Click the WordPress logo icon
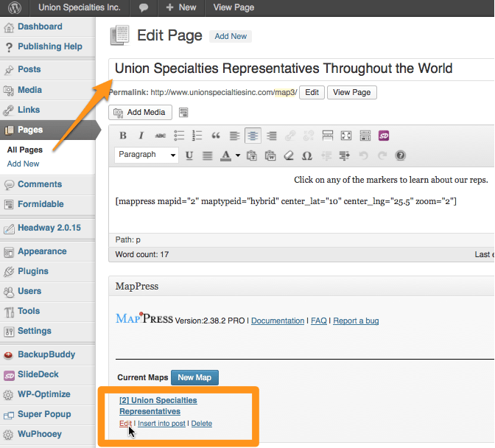495x448 pixels. click(15, 7)
